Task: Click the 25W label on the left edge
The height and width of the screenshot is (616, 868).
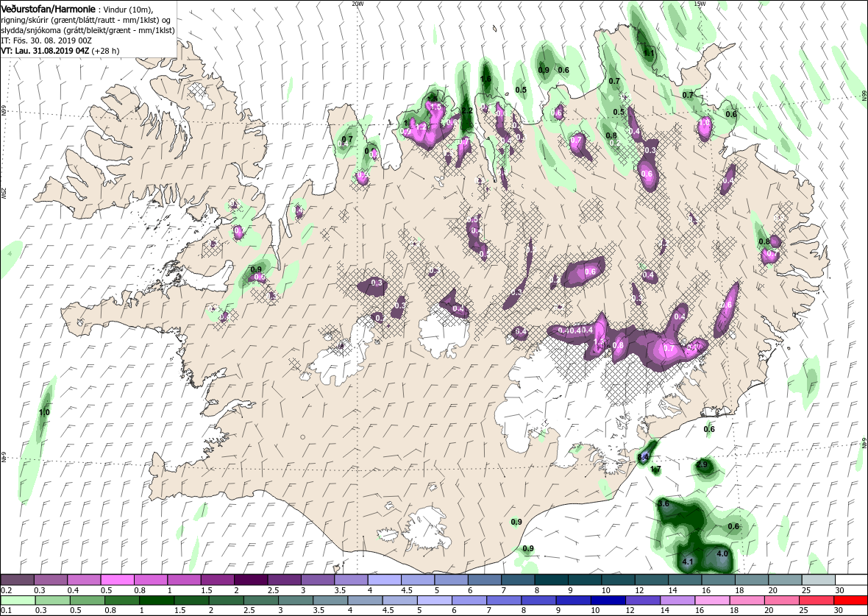Action: [4, 193]
